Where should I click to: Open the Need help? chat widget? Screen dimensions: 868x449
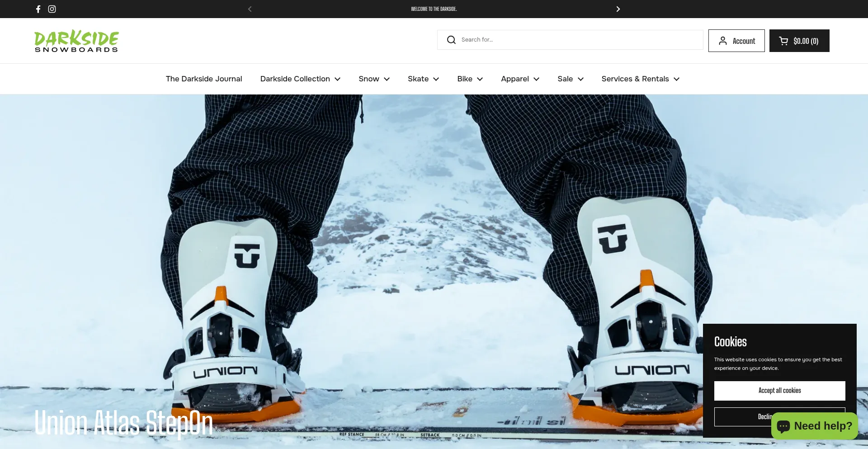point(814,426)
